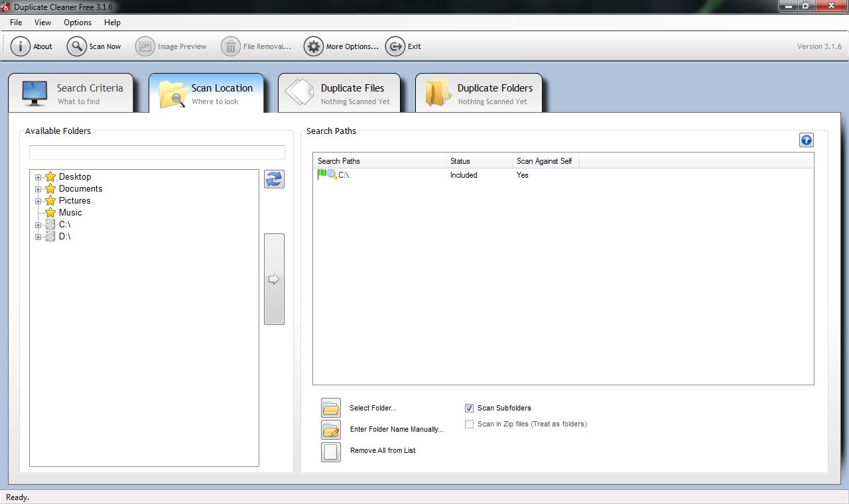The image size is (849, 504).
Task: Click the Scan Against Self column header
Action: 545,161
